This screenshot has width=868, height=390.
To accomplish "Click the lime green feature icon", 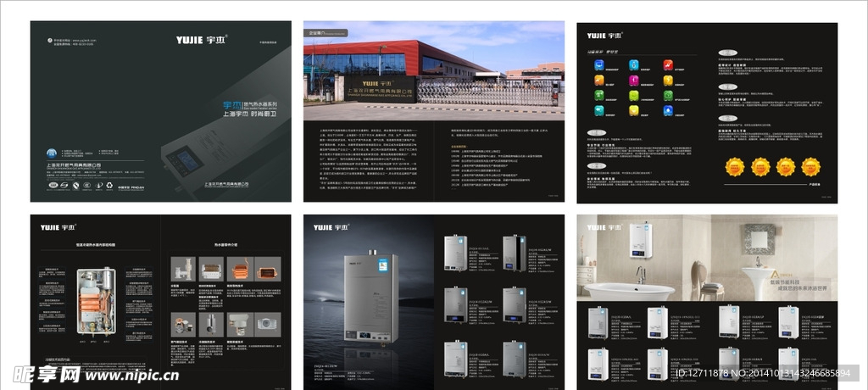I will (633, 95).
